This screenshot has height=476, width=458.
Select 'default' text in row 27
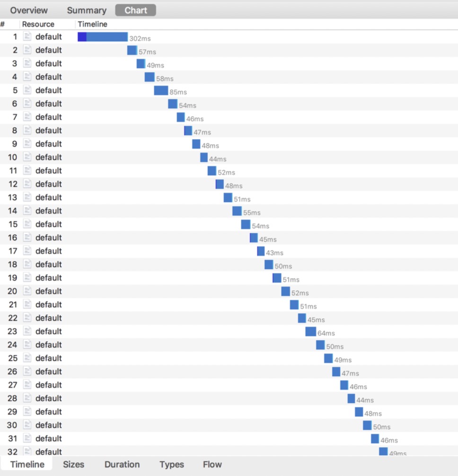[x=49, y=385]
